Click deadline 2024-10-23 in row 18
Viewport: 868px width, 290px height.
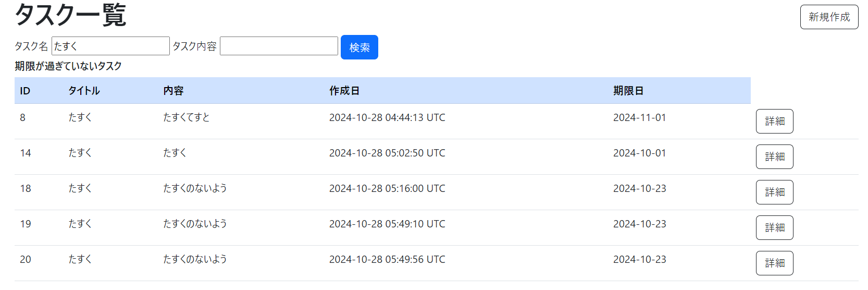tap(639, 188)
